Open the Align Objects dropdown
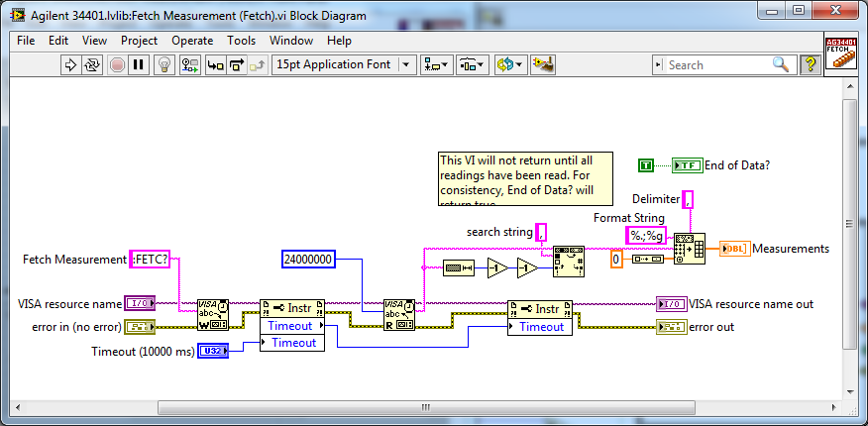 point(437,64)
